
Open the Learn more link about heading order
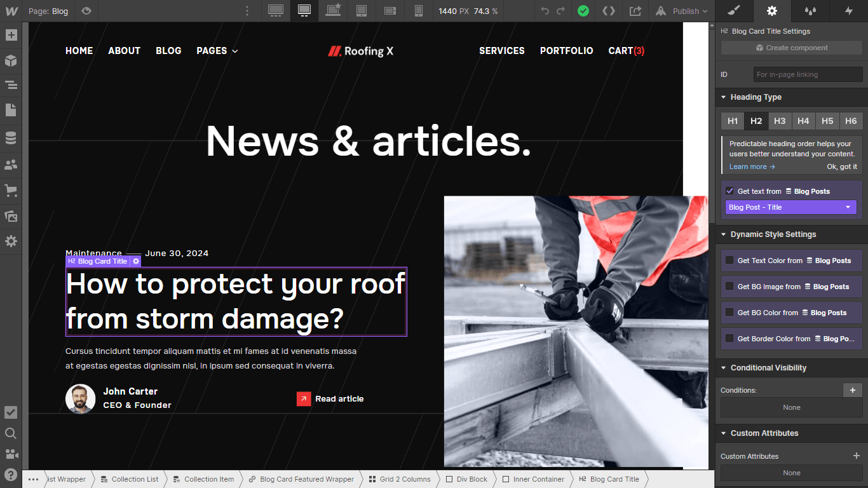[747, 166]
